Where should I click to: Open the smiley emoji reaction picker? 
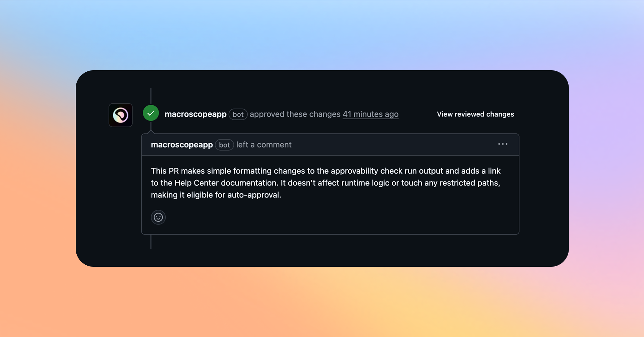pos(158,217)
